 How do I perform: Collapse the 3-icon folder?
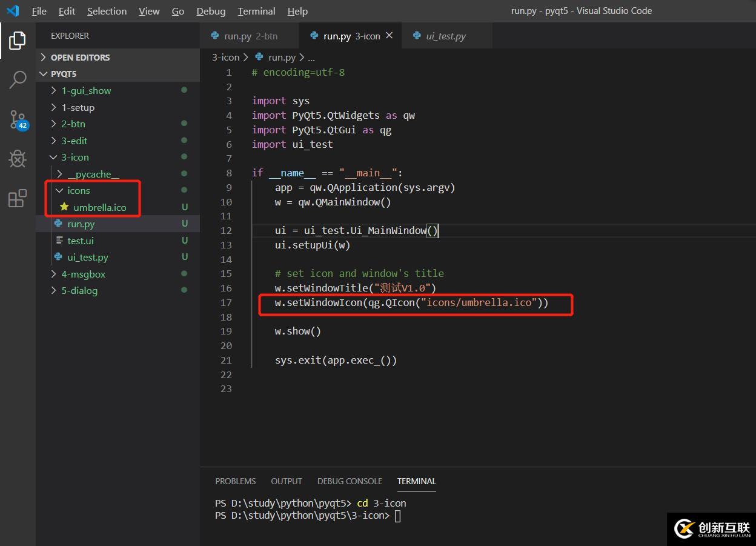pyautogui.click(x=118, y=157)
